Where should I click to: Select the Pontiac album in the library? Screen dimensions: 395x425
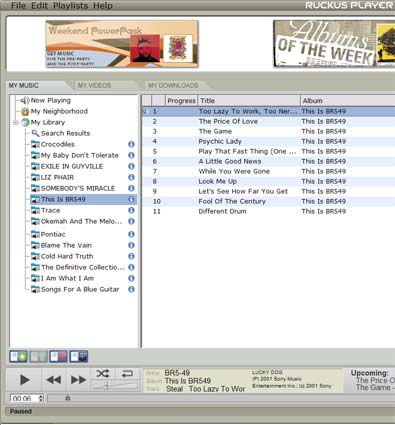[x=53, y=234]
